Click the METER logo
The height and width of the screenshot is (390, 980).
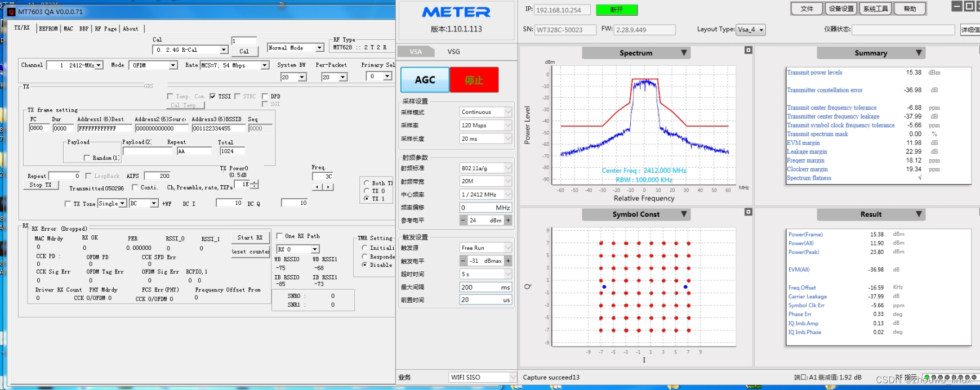[456, 12]
